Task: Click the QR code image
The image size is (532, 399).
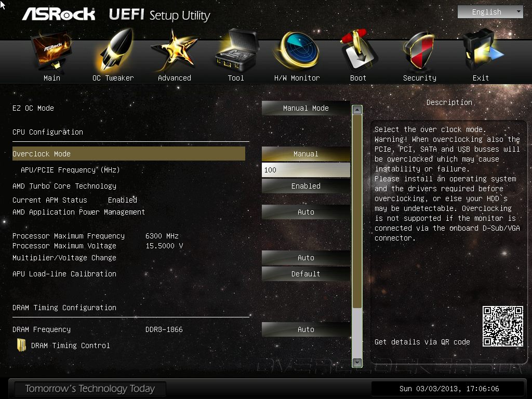Action: click(x=503, y=326)
